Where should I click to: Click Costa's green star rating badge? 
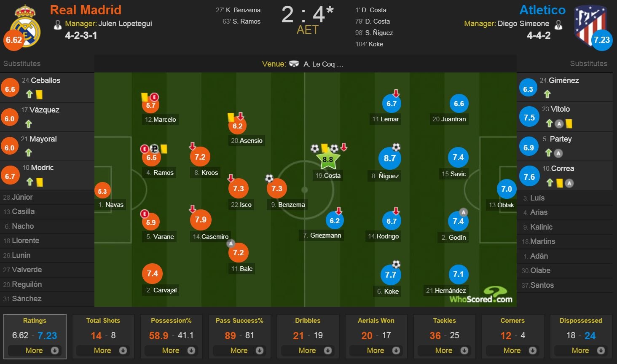327,160
